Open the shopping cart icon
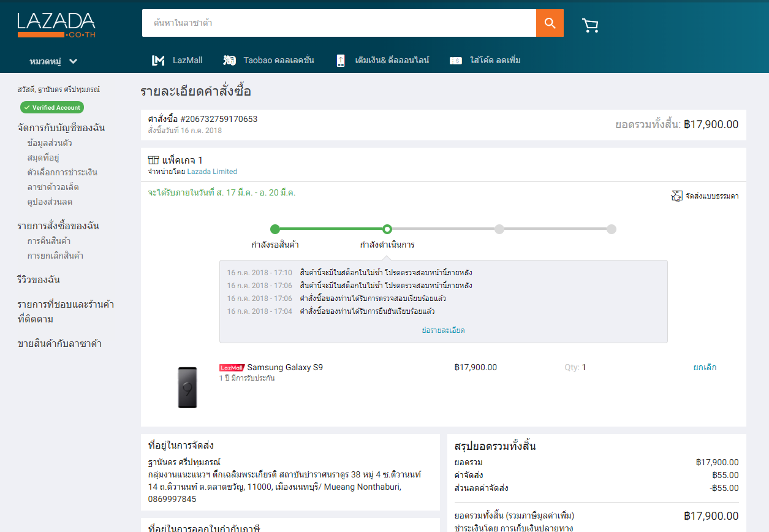Image resolution: width=769 pixels, height=532 pixels. [590, 25]
